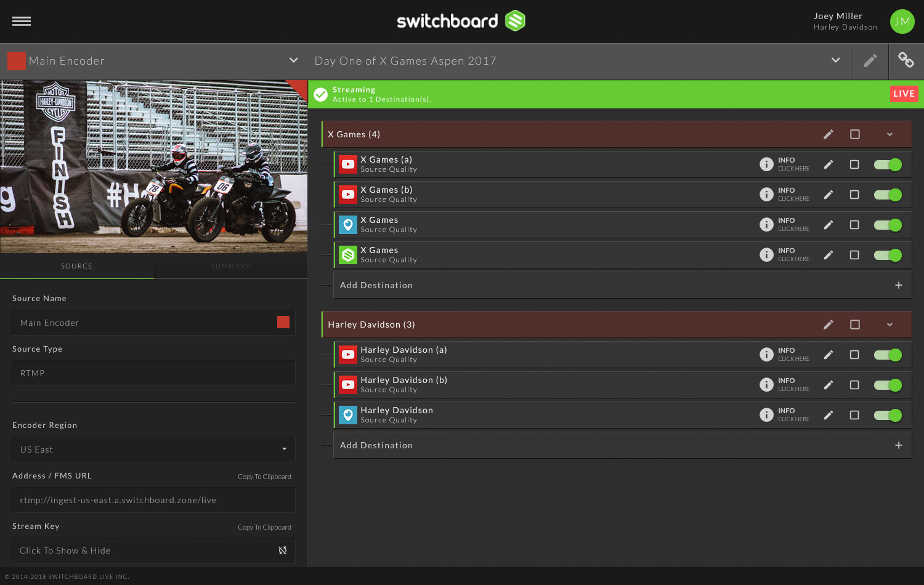Click the plus icon under X Games group

pos(899,285)
